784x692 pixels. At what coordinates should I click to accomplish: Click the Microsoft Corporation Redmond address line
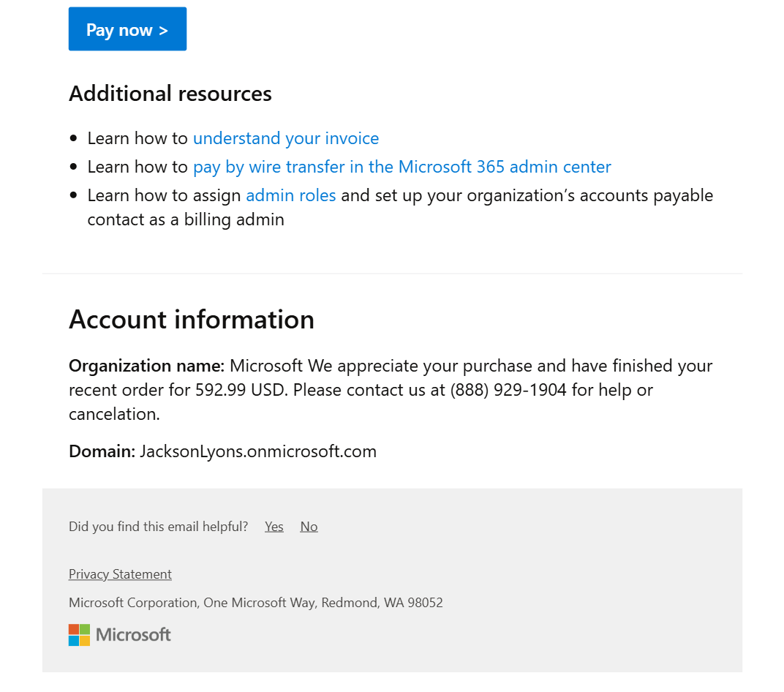click(x=255, y=603)
